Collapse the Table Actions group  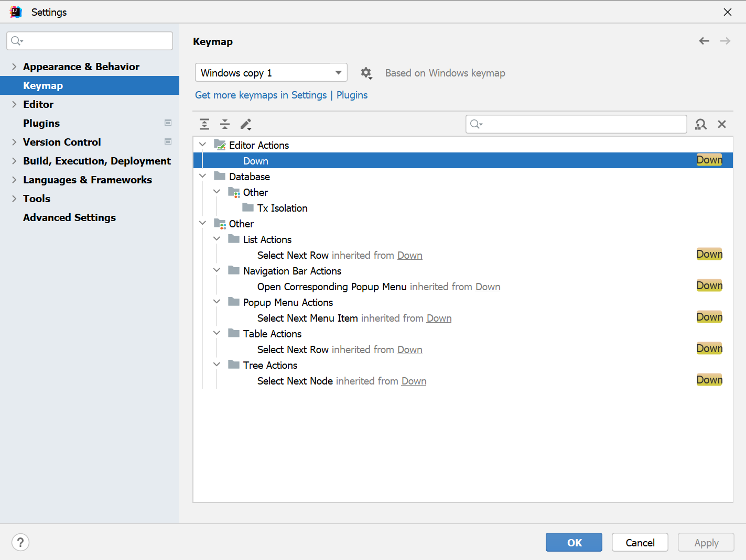[x=217, y=333]
